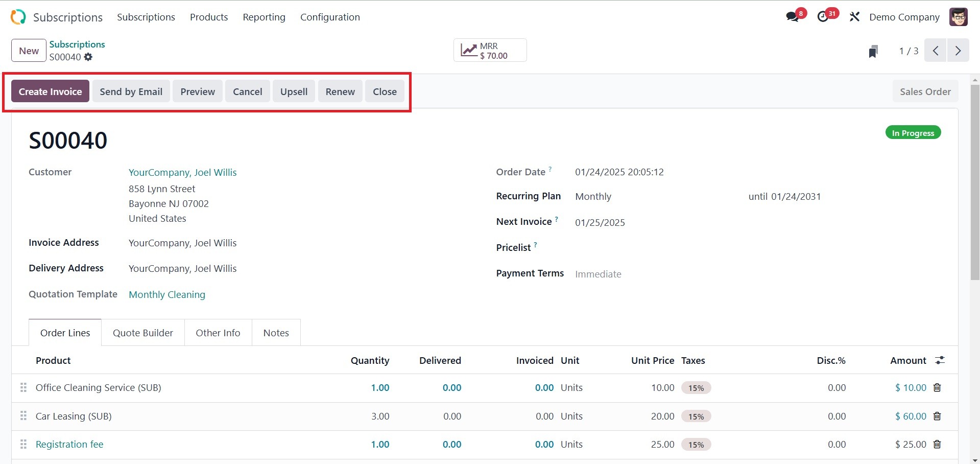Switch to the Quote Builder tab
This screenshot has height=464, width=980.
[x=143, y=333]
